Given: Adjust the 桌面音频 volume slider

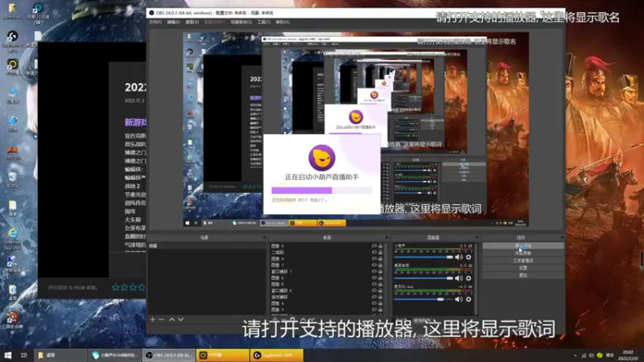Looking at the screenshot, I should point(423,278).
